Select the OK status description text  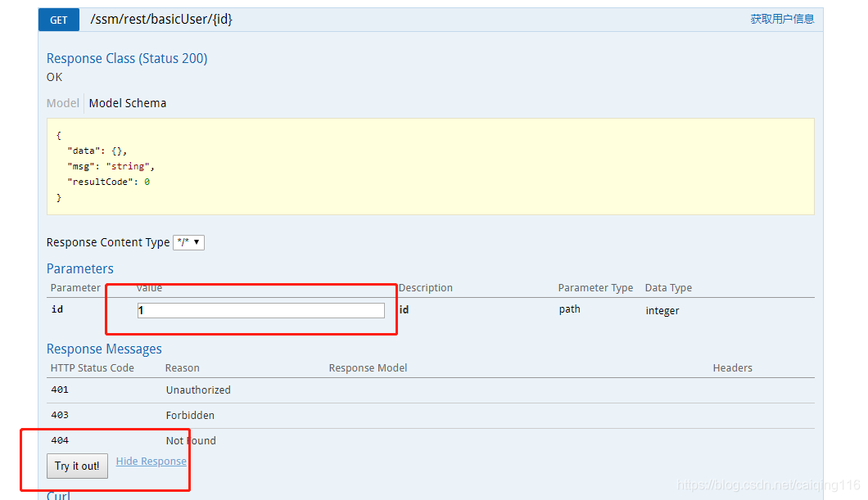[x=54, y=77]
